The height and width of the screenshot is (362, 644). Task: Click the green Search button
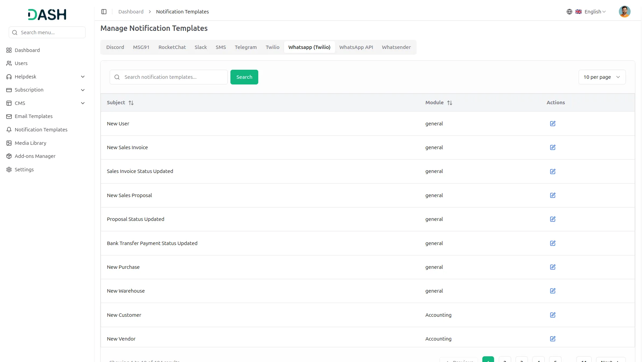(244, 77)
